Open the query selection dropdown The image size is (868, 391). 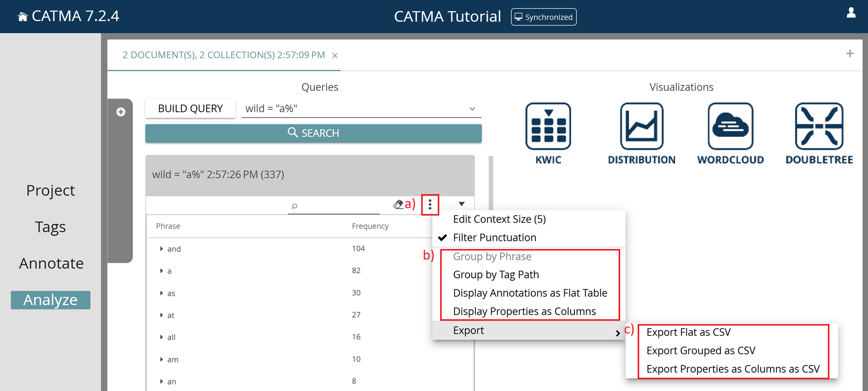pyautogui.click(x=472, y=108)
